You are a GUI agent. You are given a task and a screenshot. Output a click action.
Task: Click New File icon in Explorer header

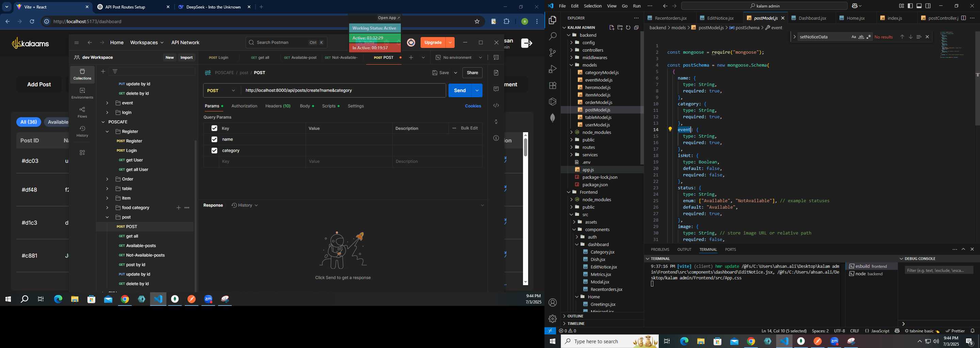point(611,27)
